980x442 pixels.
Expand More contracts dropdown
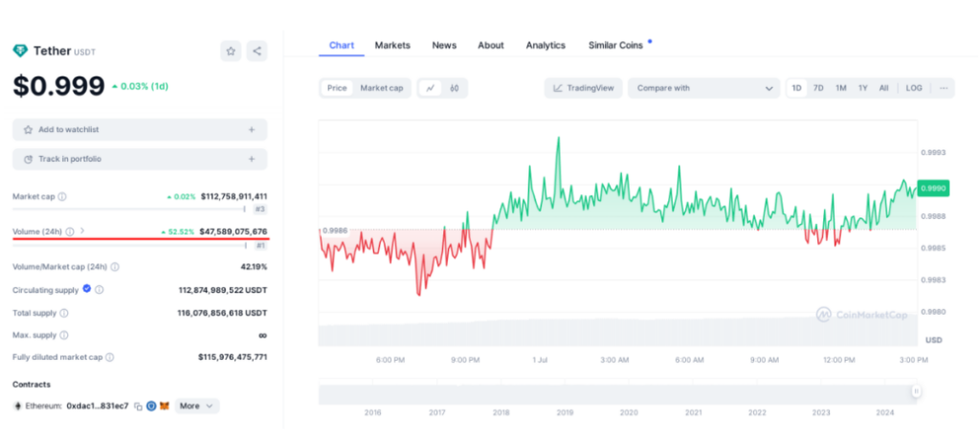click(x=197, y=406)
